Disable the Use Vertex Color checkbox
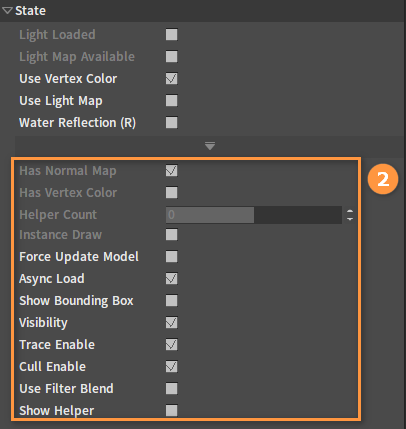Image resolution: width=406 pixels, height=429 pixels. click(x=171, y=79)
